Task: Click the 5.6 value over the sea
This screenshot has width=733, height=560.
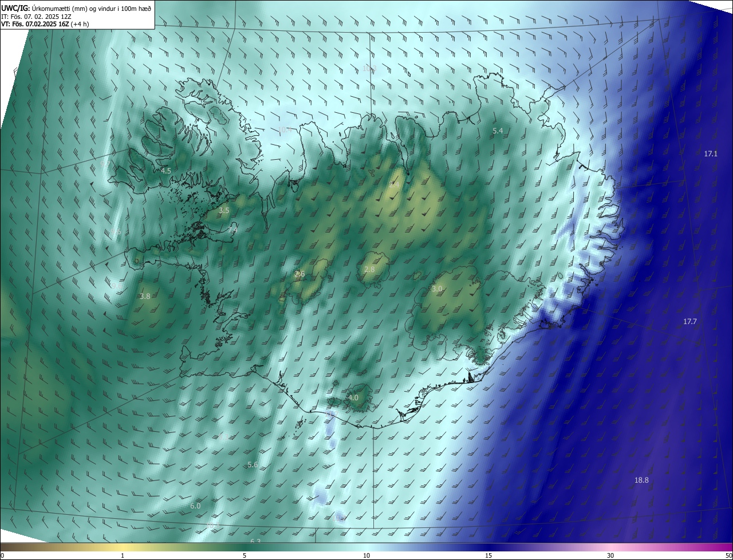Action: [253, 465]
